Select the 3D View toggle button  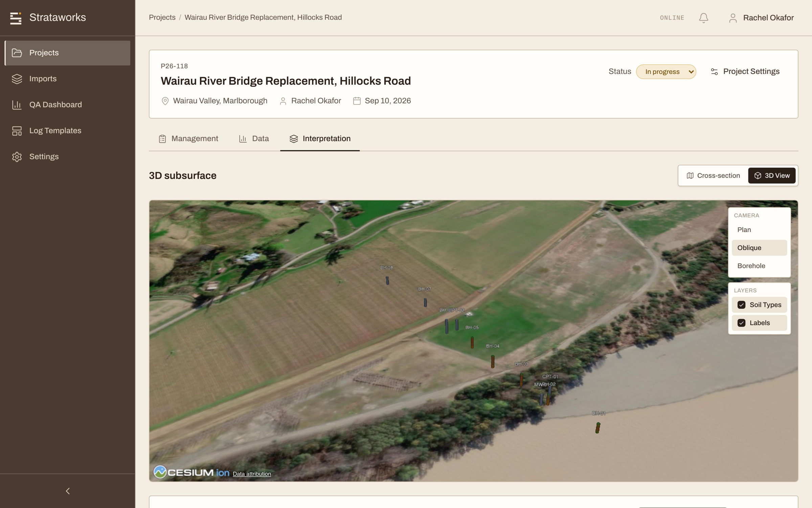tap(771, 175)
